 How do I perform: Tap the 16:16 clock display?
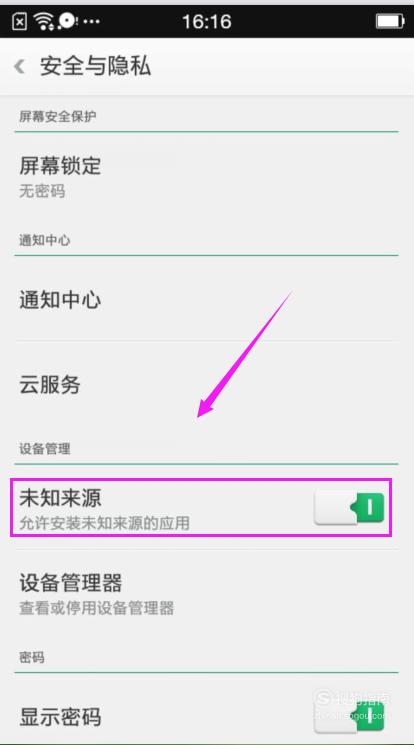tap(207, 21)
